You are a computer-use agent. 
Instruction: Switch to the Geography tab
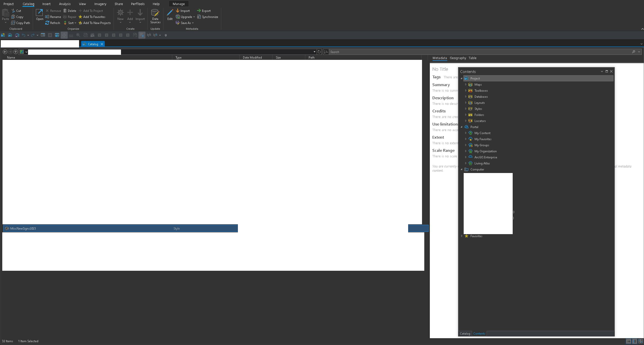click(x=458, y=58)
